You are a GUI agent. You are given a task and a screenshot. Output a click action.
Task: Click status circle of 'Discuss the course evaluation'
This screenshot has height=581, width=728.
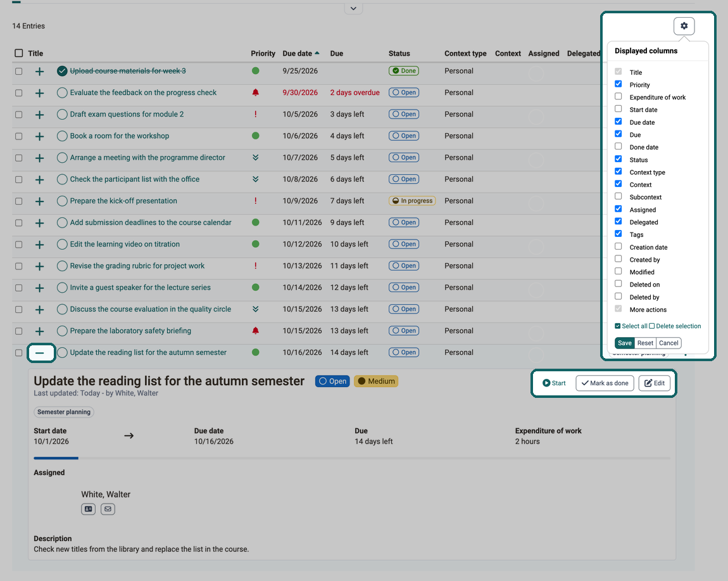coord(62,309)
